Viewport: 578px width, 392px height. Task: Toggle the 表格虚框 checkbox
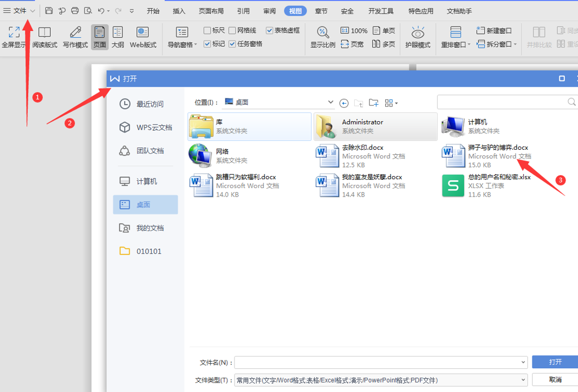click(x=270, y=30)
